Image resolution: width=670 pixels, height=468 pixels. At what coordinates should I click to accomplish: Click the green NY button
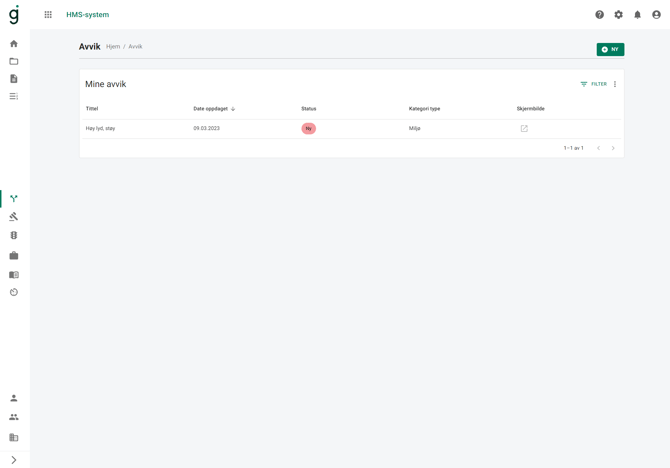point(610,50)
